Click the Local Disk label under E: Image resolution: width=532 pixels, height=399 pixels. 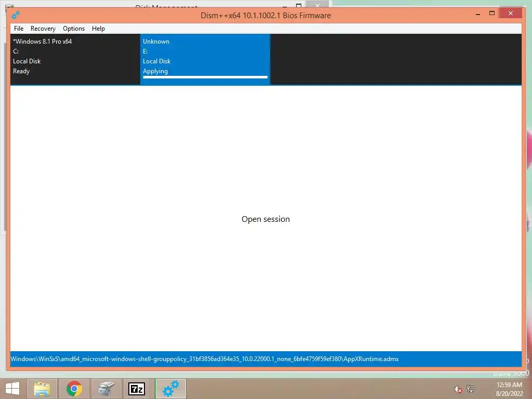[157, 61]
